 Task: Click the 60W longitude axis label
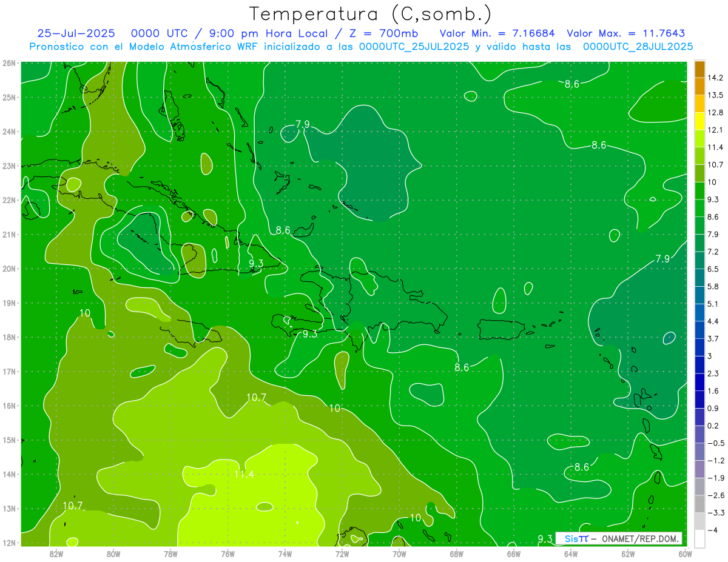pyautogui.click(x=685, y=554)
